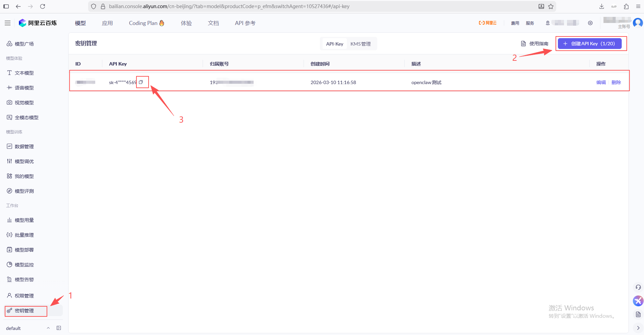Click the user avatar in top right
Image resolution: width=644 pixels, height=335 pixels.
tap(638, 23)
